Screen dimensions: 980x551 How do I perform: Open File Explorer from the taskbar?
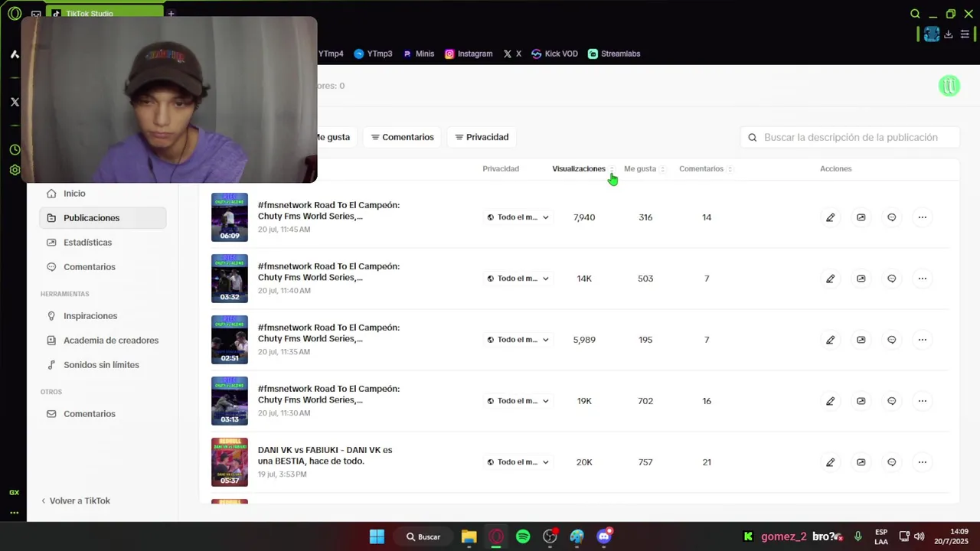[469, 536]
